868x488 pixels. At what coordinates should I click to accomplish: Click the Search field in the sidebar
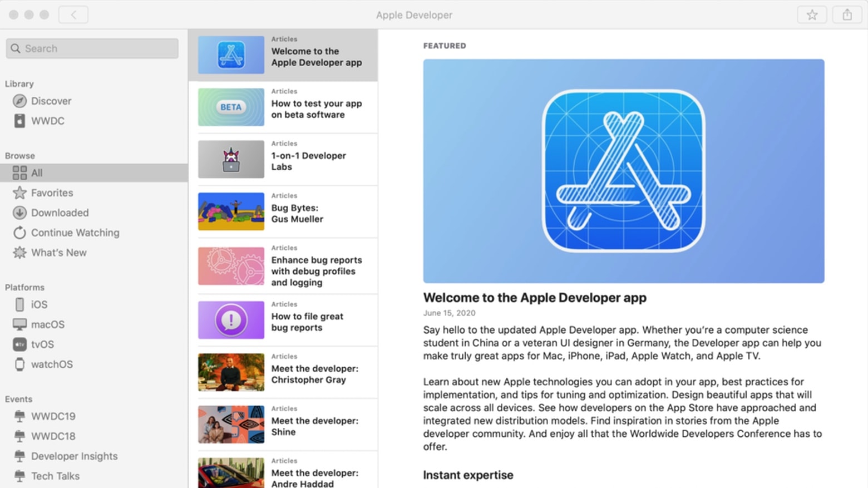click(x=91, y=48)
